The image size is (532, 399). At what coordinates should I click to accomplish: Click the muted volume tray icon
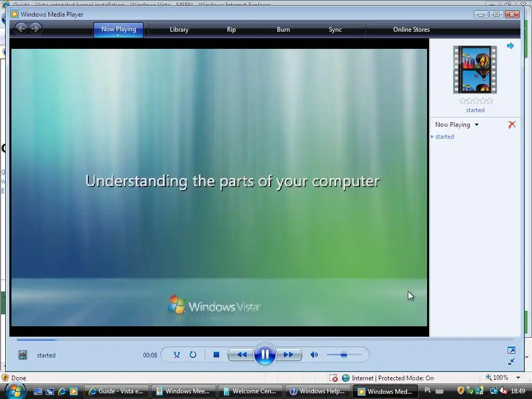(x=503, y=391)
